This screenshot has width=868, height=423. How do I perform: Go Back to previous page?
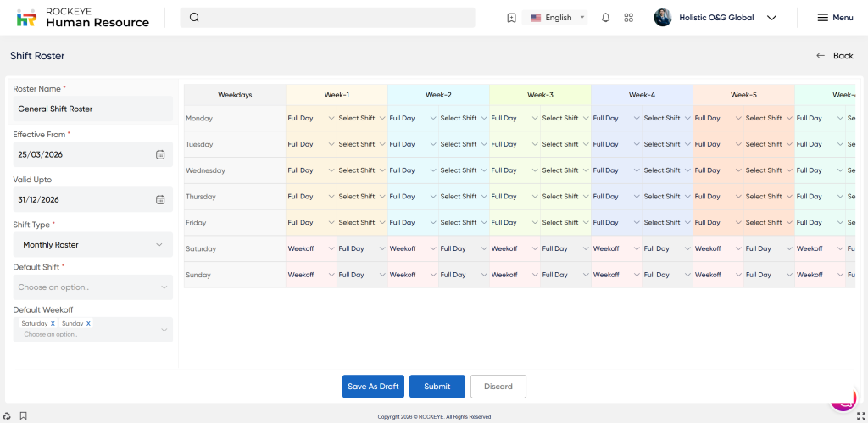coord(834,56)
